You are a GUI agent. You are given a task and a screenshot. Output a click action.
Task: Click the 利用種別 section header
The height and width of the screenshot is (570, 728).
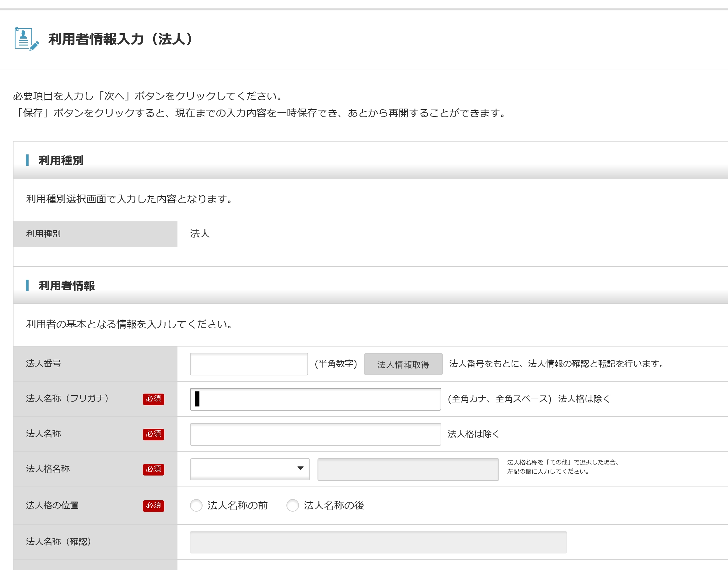pyautogui.click(x=61, y=160)
